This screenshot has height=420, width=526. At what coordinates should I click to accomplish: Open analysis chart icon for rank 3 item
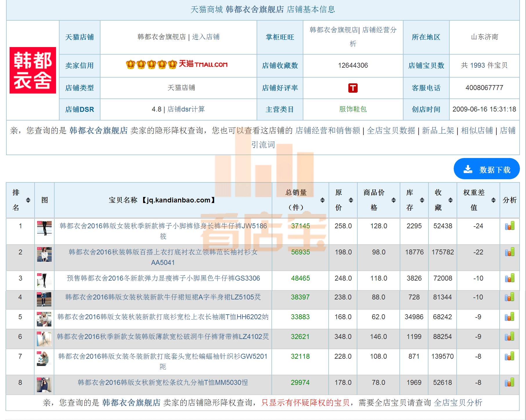[x=509, y=278]
